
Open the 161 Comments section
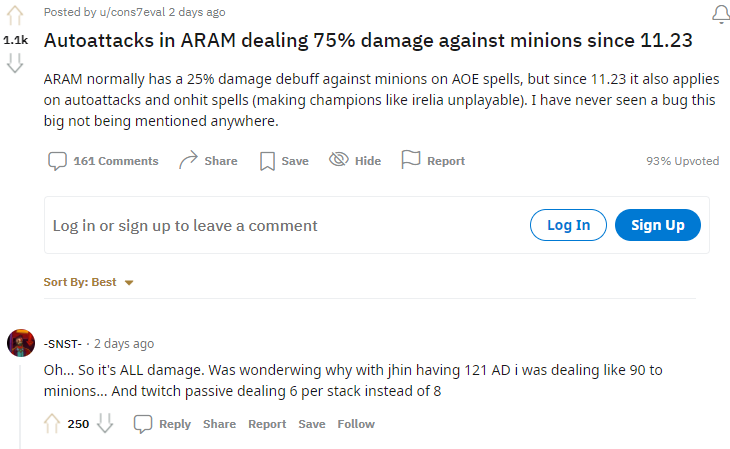tap(103, 161)
